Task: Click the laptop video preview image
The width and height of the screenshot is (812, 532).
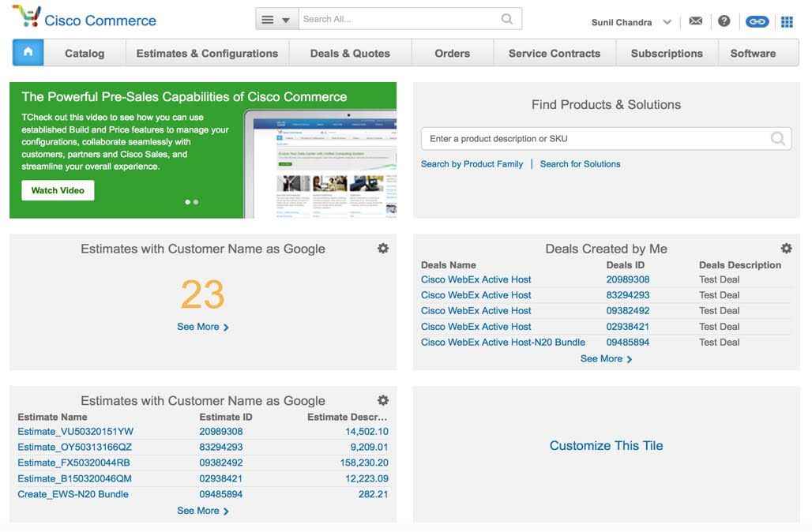Action: pyautogui.click(x=320, y=164)
